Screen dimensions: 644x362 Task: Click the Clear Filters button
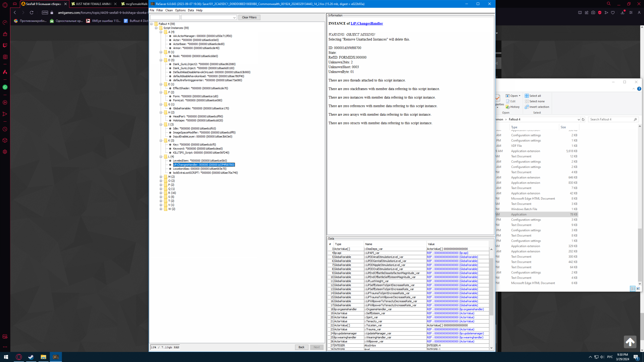coord(249,17)
